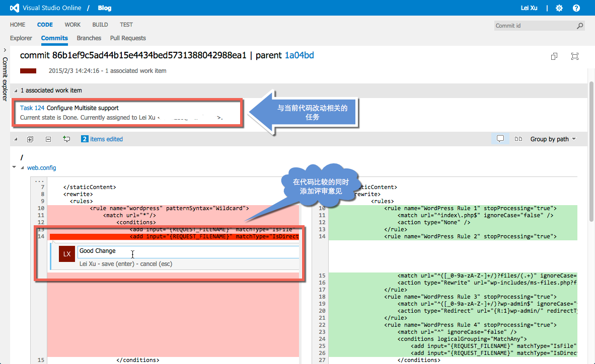Image resolution: width=595 pixels, height=364 pixels.
Task: Switch to the BUILD hub
Action: (x=100, y=25)
